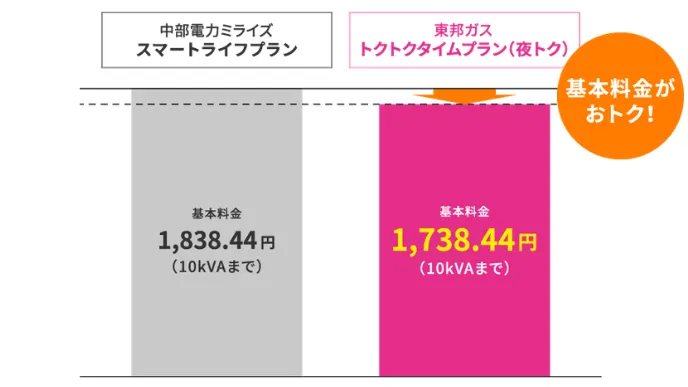Image resolution: width=688 pixels, height=387 pixels.
Task: Click the gray bar of the chart
Action: [x=217, y=232]
